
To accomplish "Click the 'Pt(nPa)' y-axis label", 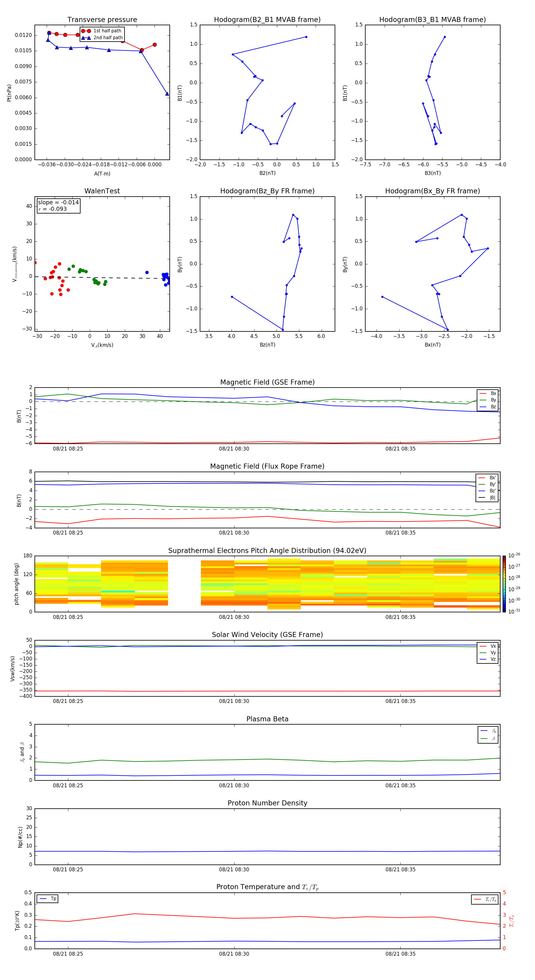I will [9, 93].
